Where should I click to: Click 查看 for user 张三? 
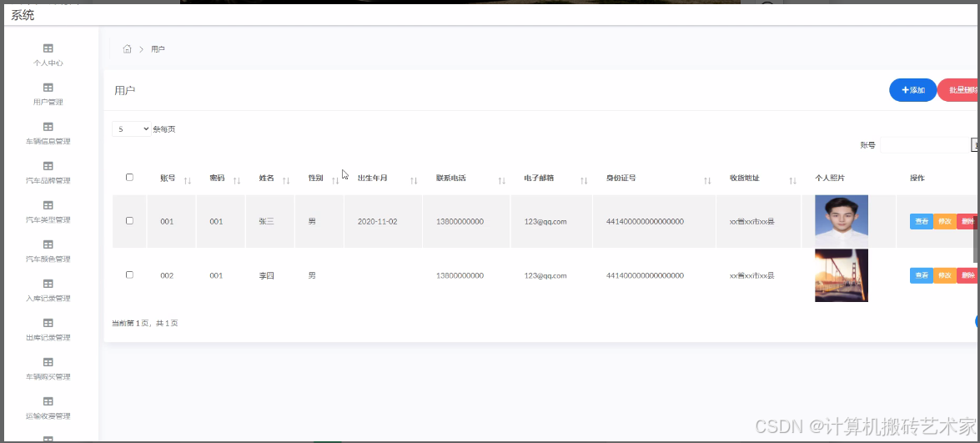coord(922,221)
